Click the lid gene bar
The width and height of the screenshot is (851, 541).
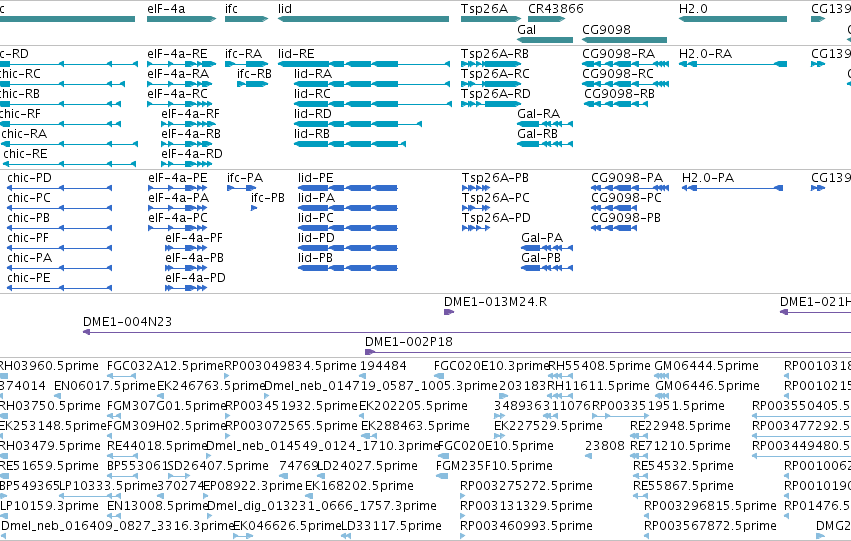pyautogui.click(x=364, y=19)
